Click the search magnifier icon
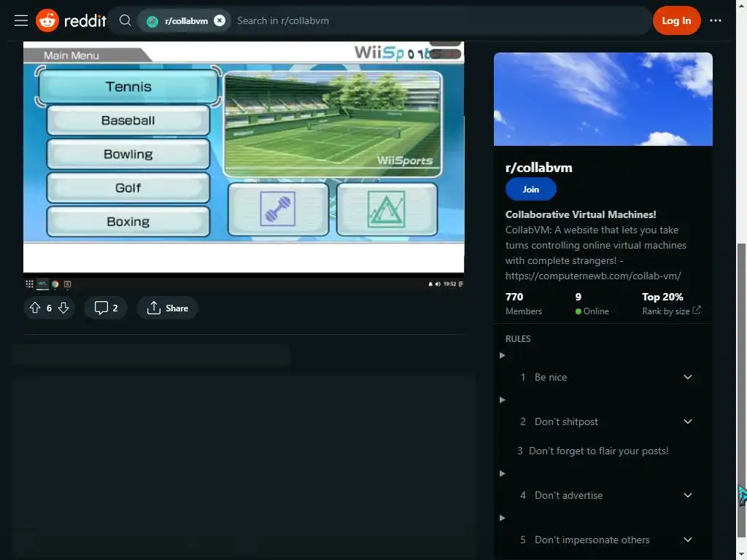 click(x=125, y=20)
